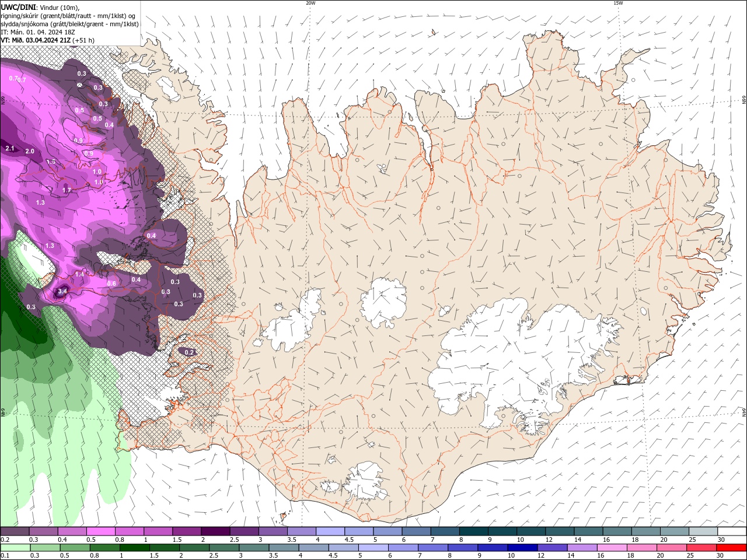Screen dimensions: 747x560
Task: Pick the dark purple swatch starting at 0.2, upper scale
Action: (15, 531)
